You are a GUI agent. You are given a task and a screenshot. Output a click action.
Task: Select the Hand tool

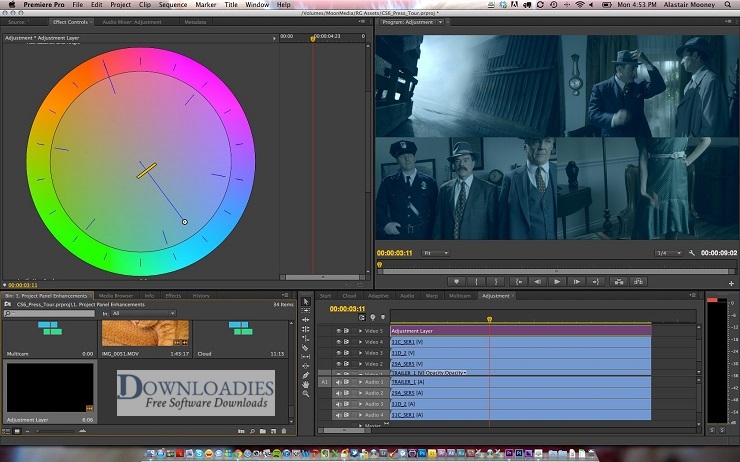coord(305,384)
